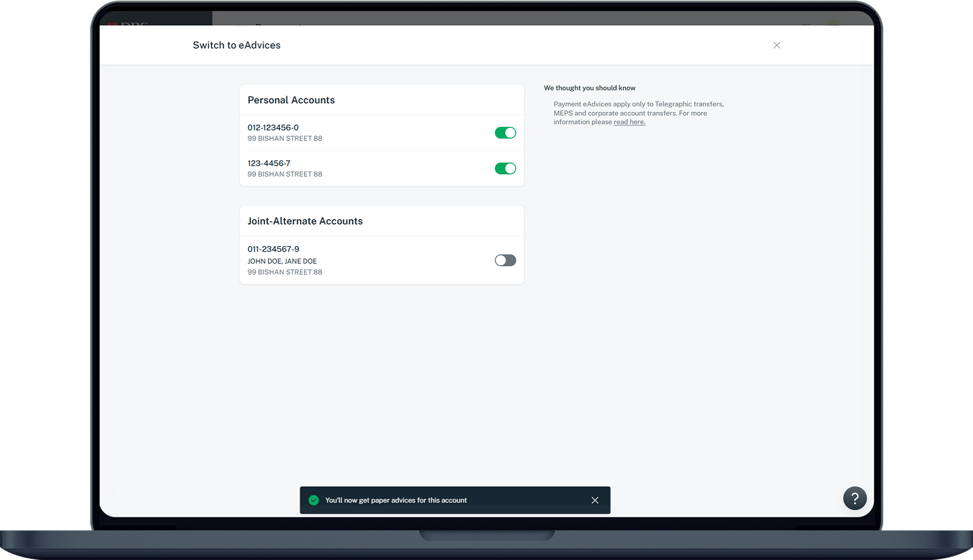This screenshot has width=973, height=560.
Task: Turn off eAdvices toggle for 123-4456-7
Action: click(x=505, y=168)
